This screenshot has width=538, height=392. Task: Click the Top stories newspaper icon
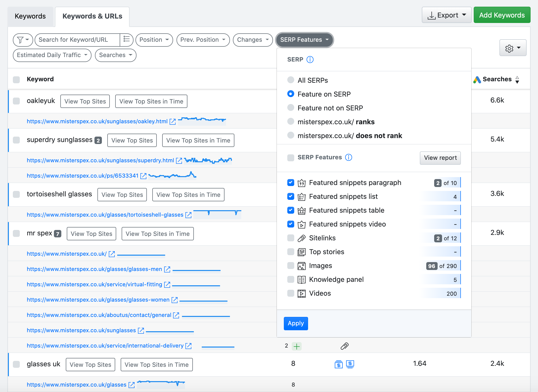pos(302,252)
